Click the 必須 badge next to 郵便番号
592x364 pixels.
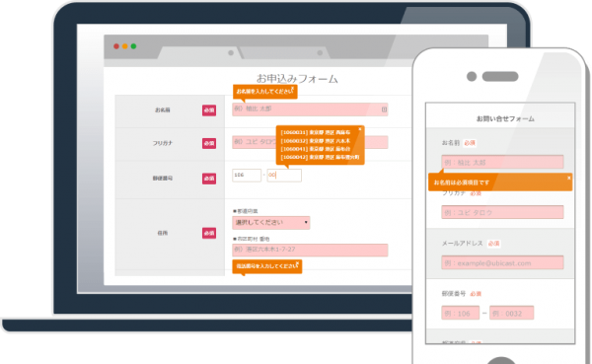coord(209,179)
